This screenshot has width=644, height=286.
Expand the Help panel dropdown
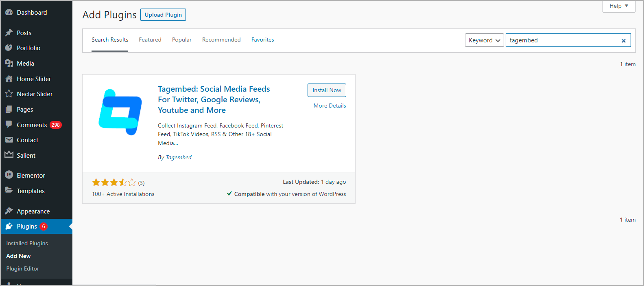pyautogui.click(x=619, y=6)
